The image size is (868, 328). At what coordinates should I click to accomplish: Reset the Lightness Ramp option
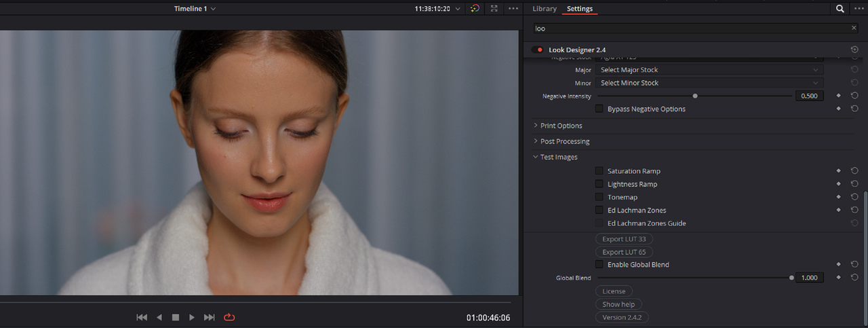coord(854,184)
